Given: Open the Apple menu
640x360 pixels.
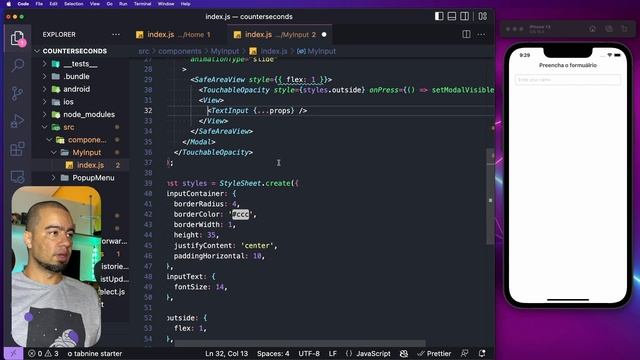Looking at the screenshot, I should (9, 4).
